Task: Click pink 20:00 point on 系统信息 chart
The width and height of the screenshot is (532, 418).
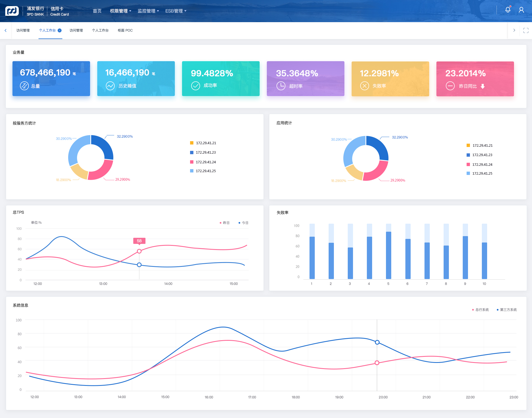Action: [377, 363]
